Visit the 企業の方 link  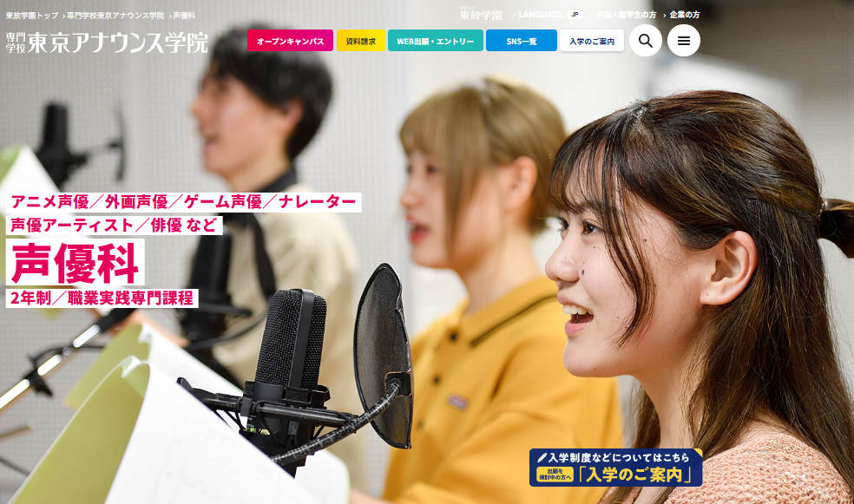pos(684,15)
